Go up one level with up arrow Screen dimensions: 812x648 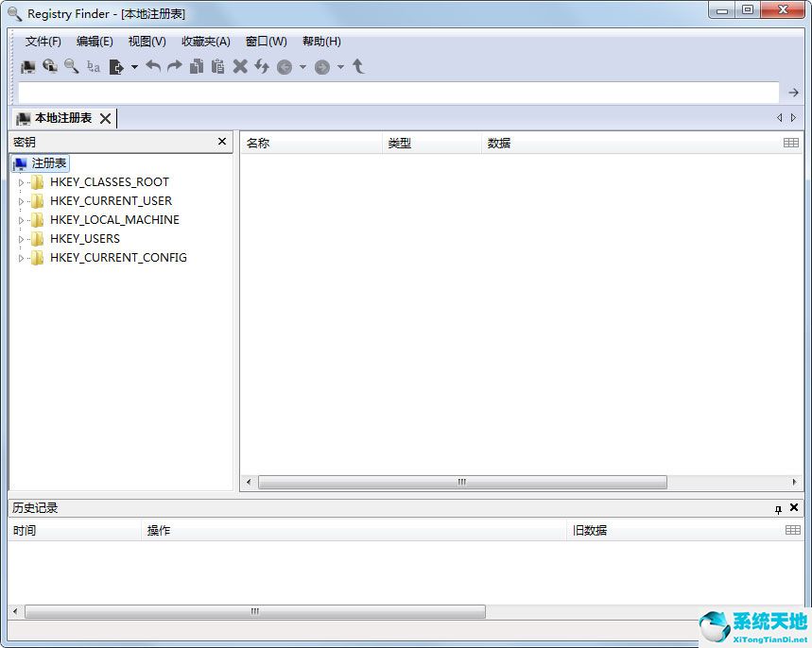click(x=358, y=66)
